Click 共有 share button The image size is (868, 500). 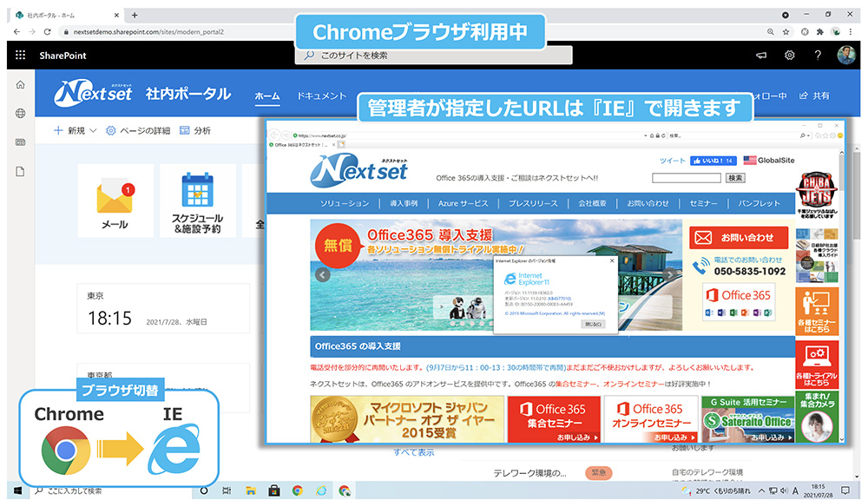[814, 95]
